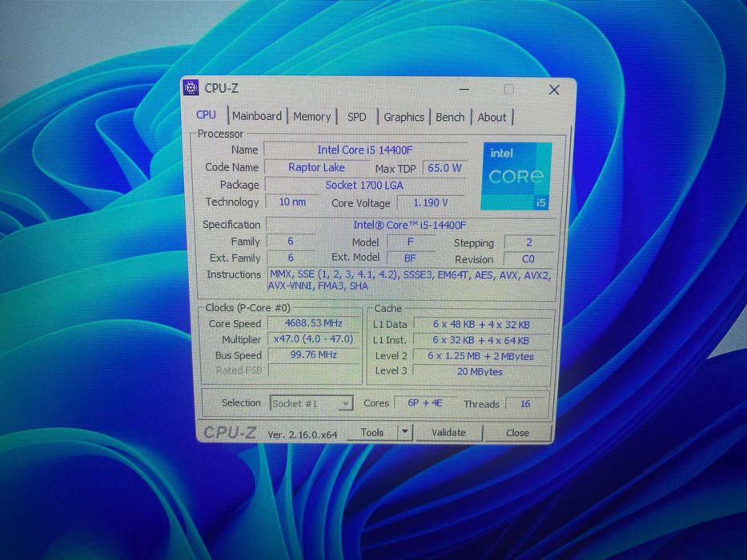Click the Tools button
Image resolution: width=747 pixels, height=560 pixels.
click(x=371, y=432)
